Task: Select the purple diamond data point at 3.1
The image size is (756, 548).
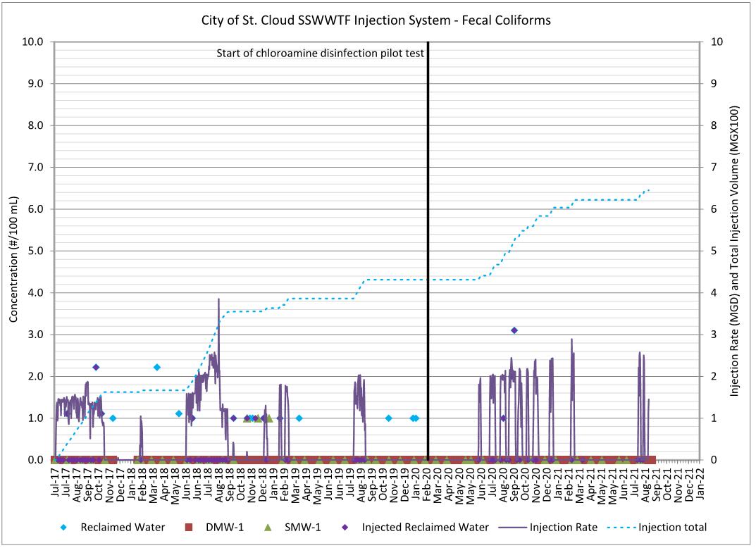Action: coord(514,330)
